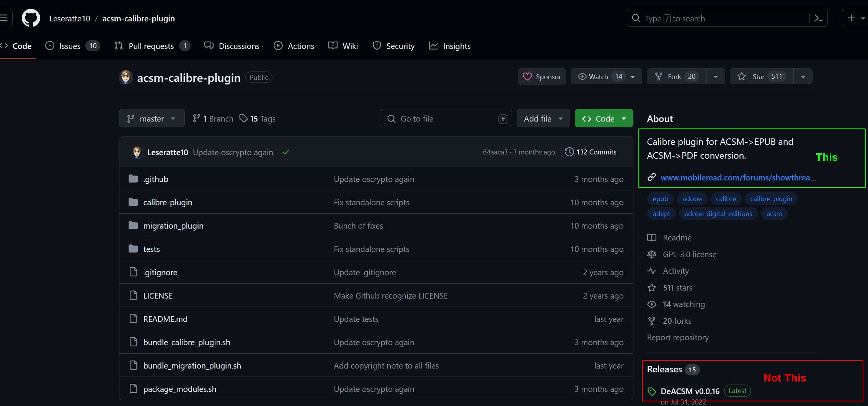Expand the master branch dropdown
Screen dimensions: 868x406
coord(152,119)
